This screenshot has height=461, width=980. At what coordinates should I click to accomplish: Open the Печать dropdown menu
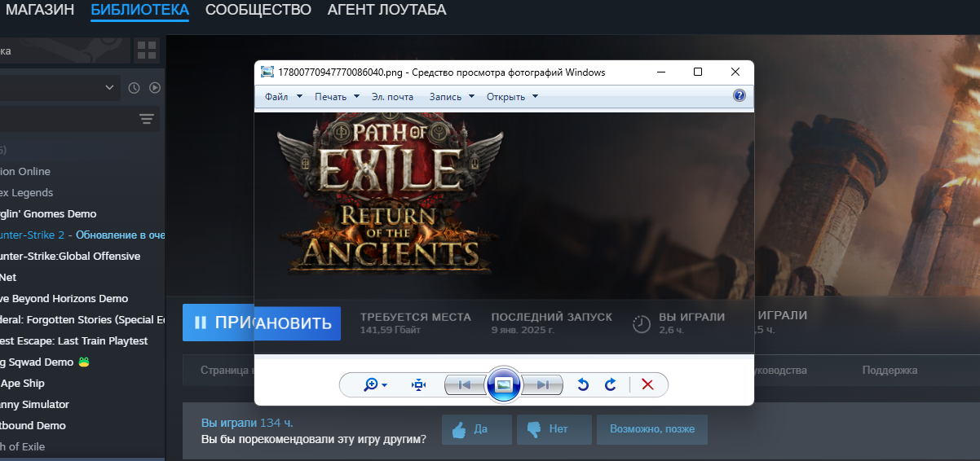click(337, 96)
